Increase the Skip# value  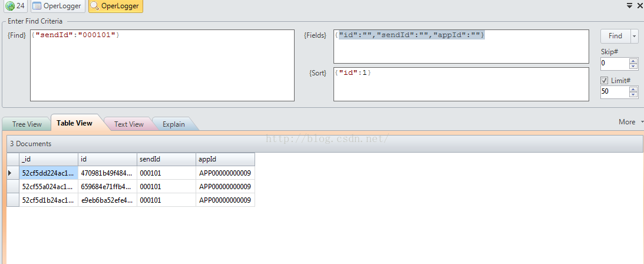tap(634, 60)
